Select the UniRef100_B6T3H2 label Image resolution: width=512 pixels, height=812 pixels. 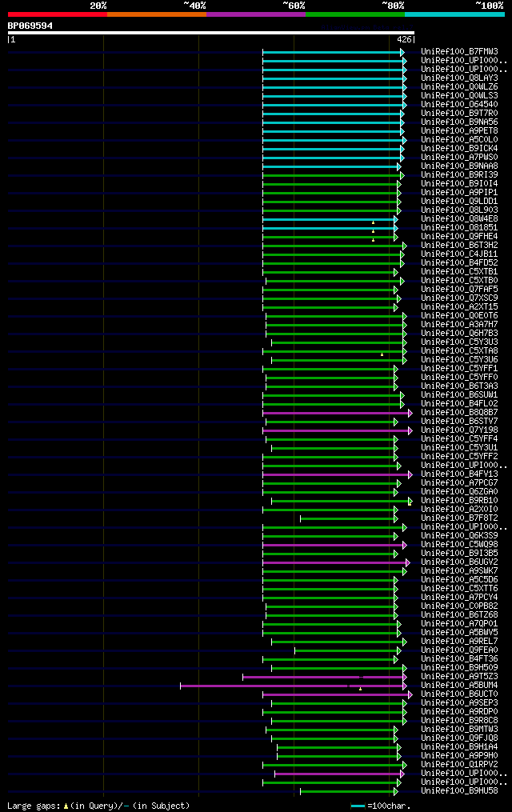[459, 246]
